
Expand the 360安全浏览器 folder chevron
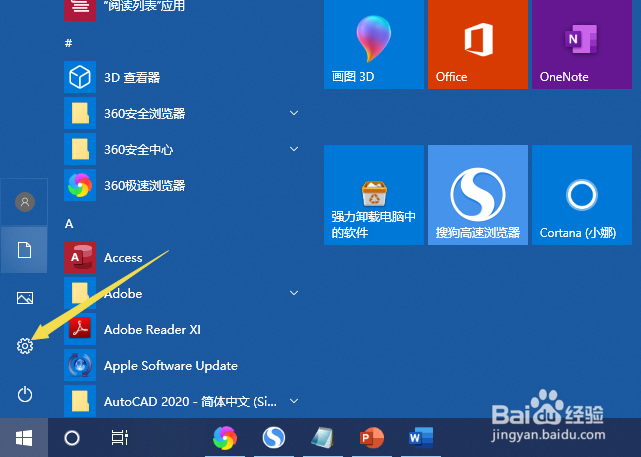tap(294, 113)
